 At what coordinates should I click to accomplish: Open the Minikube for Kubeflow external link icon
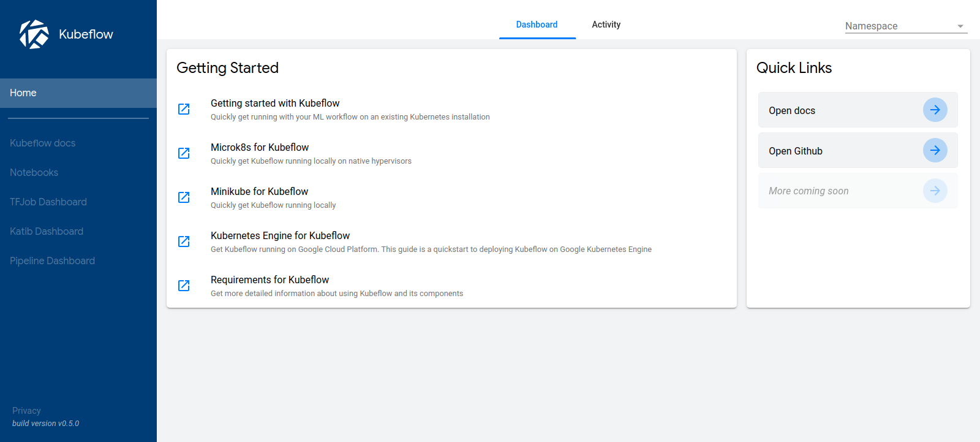click(184, 197)
